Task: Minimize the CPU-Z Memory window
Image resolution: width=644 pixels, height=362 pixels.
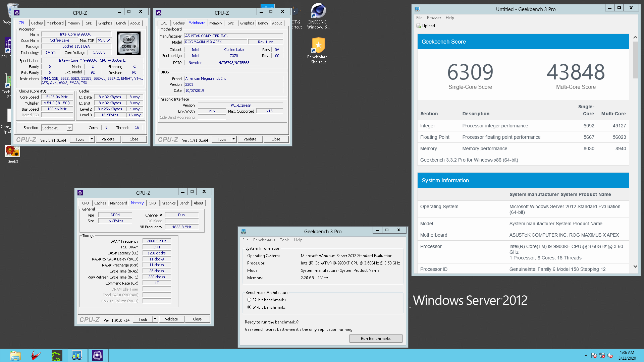Action: (182, 192)
